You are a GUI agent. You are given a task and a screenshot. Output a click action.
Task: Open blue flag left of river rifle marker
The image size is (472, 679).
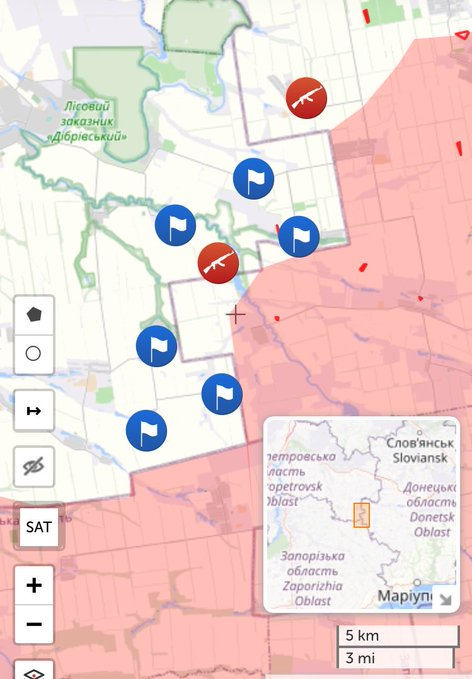click(x=175, y=225)
